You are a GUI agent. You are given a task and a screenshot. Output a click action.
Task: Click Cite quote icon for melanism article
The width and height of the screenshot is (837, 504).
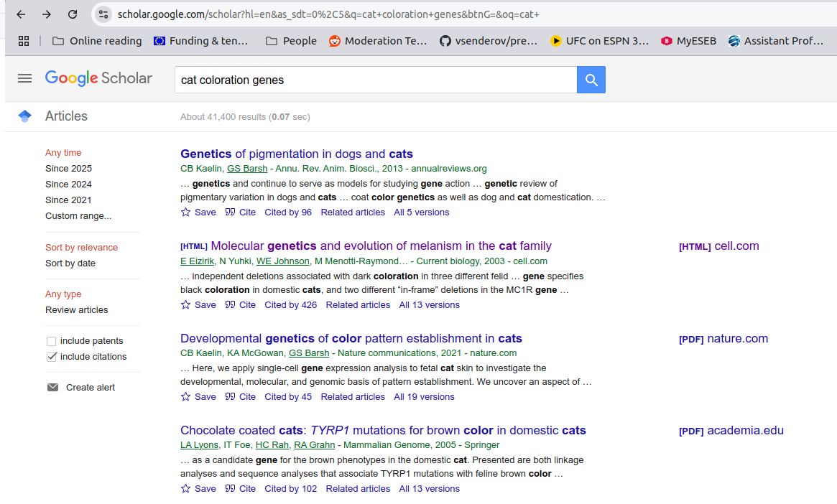point(230,305)
